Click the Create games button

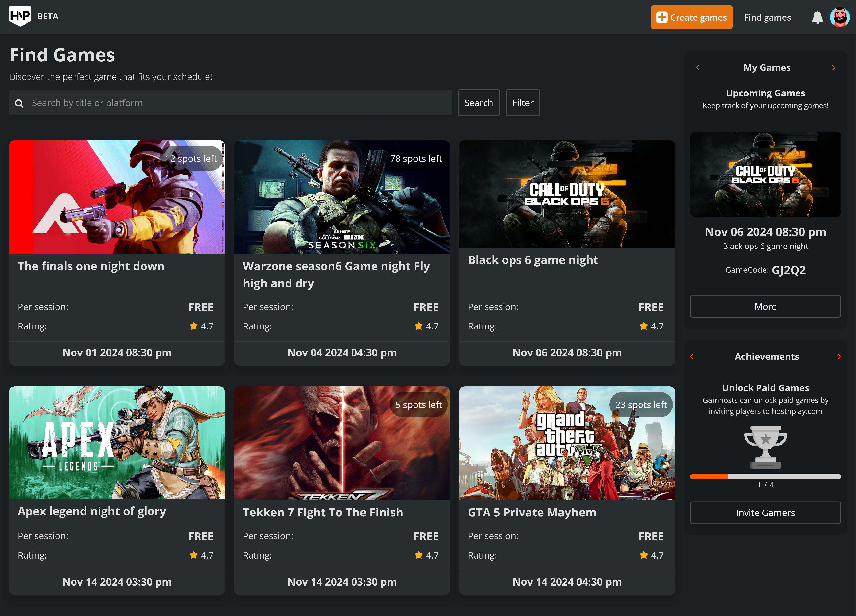(x=691, y=17)
